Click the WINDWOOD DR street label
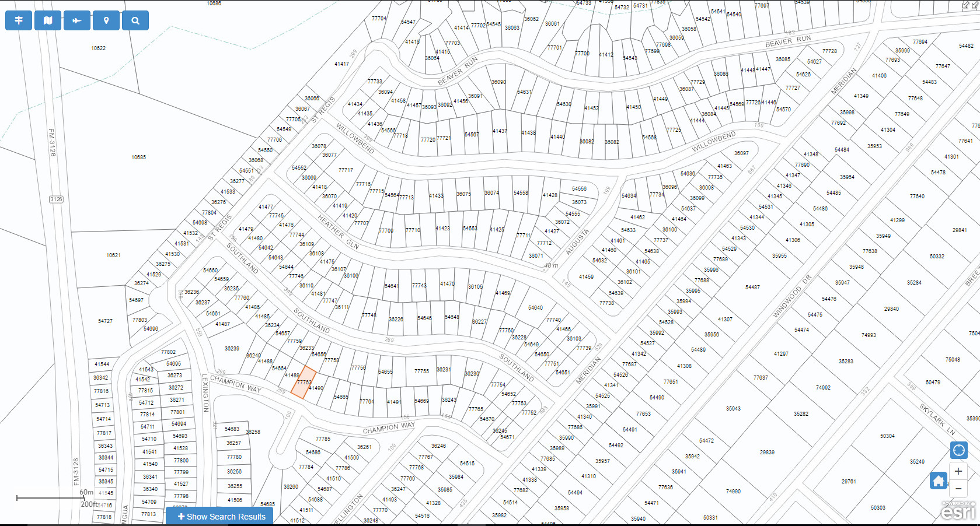Screen dimensions: 980x526 (792, 296)
